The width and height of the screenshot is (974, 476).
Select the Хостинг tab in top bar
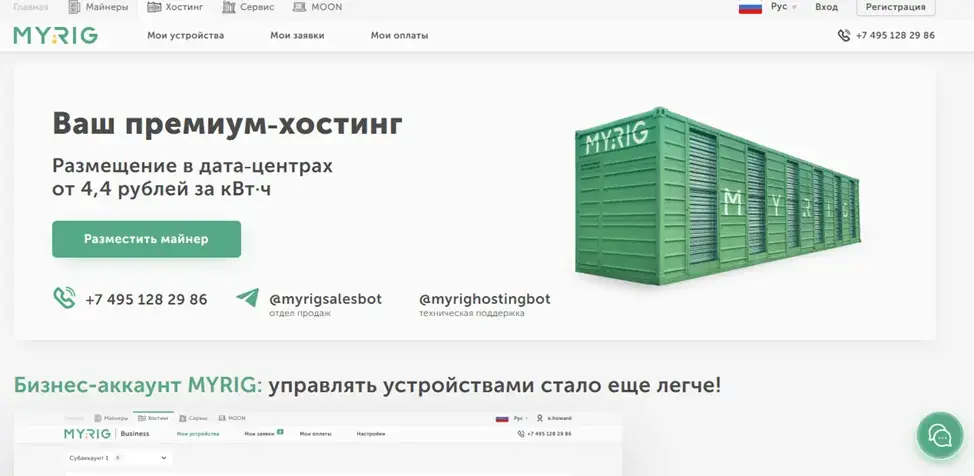point(176,7)
